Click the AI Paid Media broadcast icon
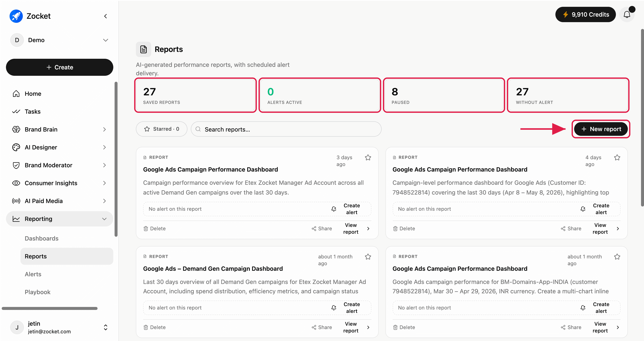This screenshot has height=341, width=644. tap(16, 201)
